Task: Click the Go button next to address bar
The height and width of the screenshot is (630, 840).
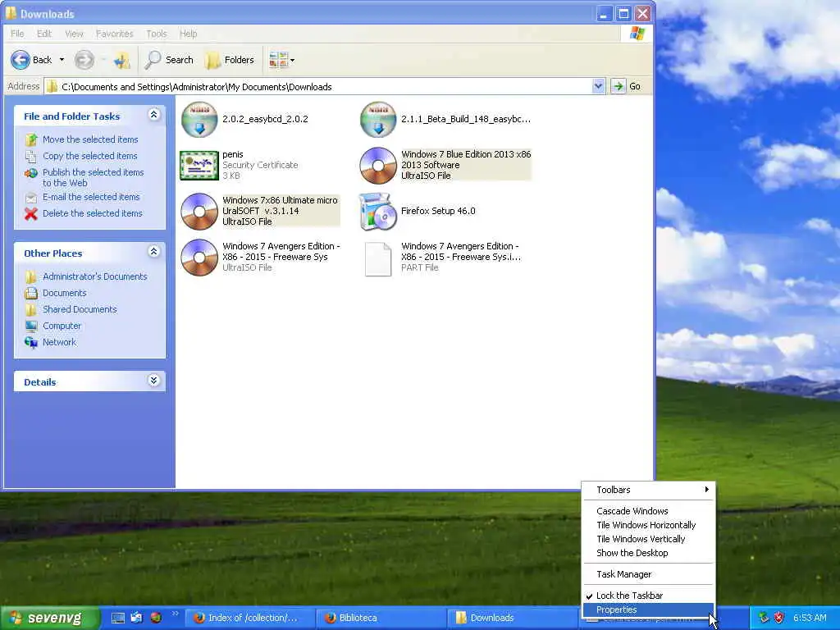Action: pyautogui.click(x=627, y=86)
